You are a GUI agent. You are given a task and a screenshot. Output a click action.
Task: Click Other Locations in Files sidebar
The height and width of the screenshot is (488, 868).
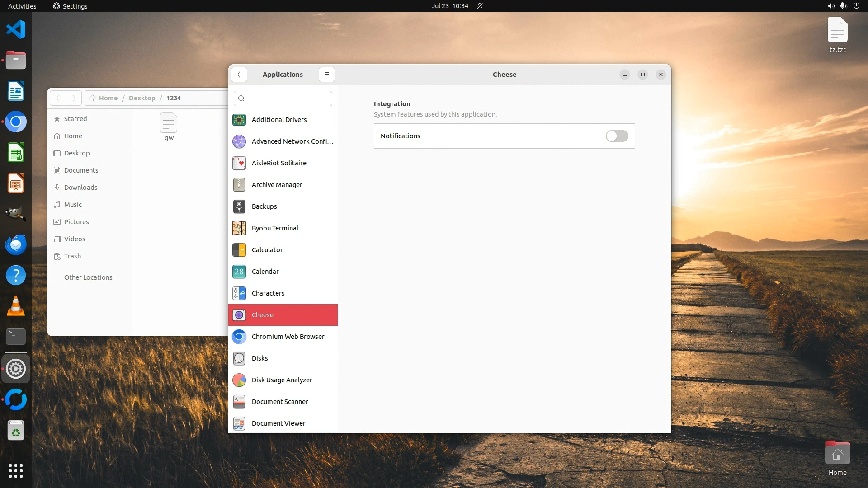pyautogui.click(x=88, y=277)
